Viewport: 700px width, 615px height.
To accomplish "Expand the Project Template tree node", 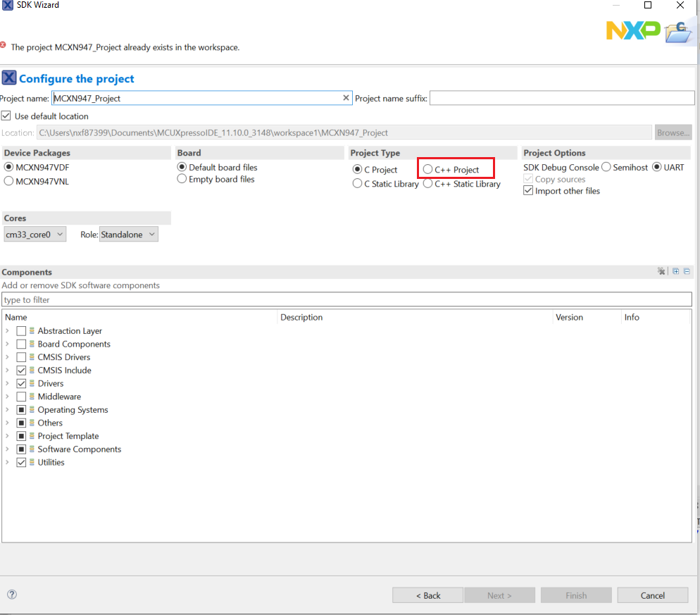I will coord(7,435).
